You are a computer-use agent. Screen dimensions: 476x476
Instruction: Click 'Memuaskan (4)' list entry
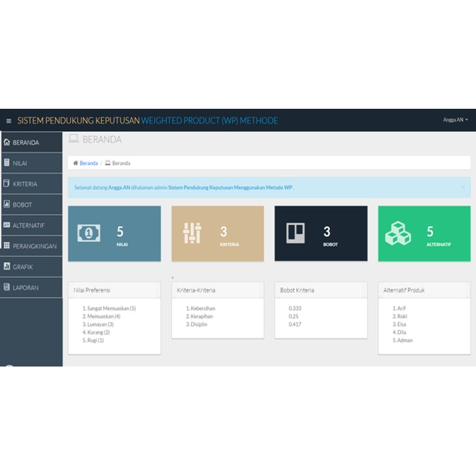[x=101, y=316]
